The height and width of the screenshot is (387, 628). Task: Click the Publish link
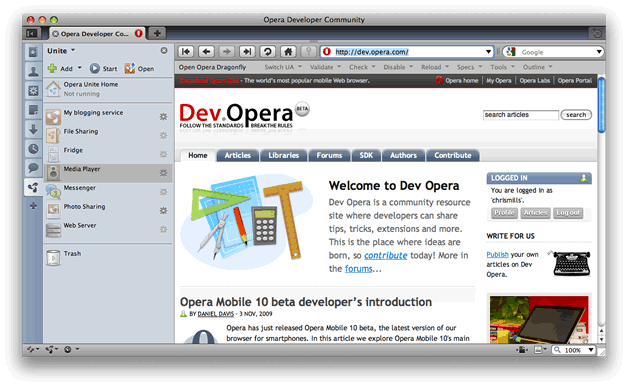[x=497, y=254]
